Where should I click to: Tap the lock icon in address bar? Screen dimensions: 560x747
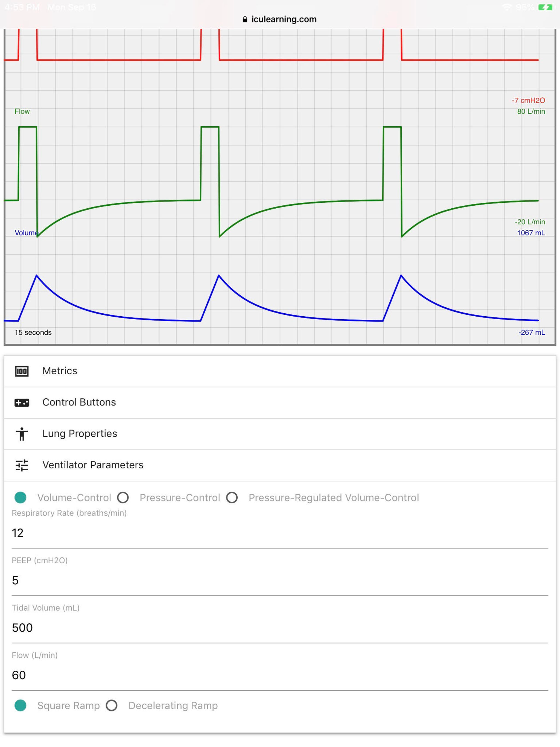[x=245, y=19]
